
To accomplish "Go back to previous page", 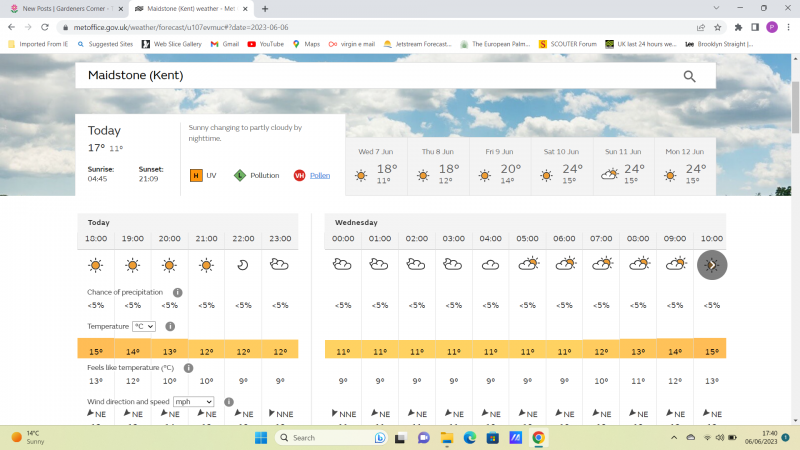I will [x=11, y=27].
